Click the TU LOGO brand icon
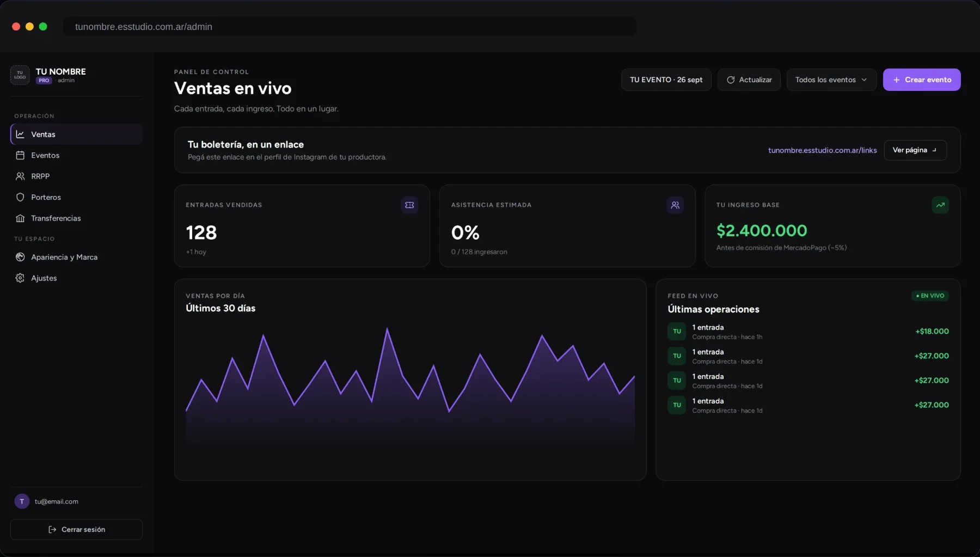 point(20,75)
